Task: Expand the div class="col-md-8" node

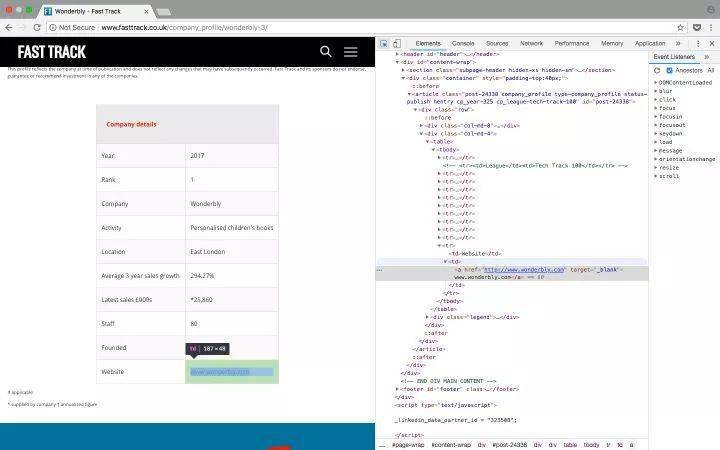Action: pos(421,125)
